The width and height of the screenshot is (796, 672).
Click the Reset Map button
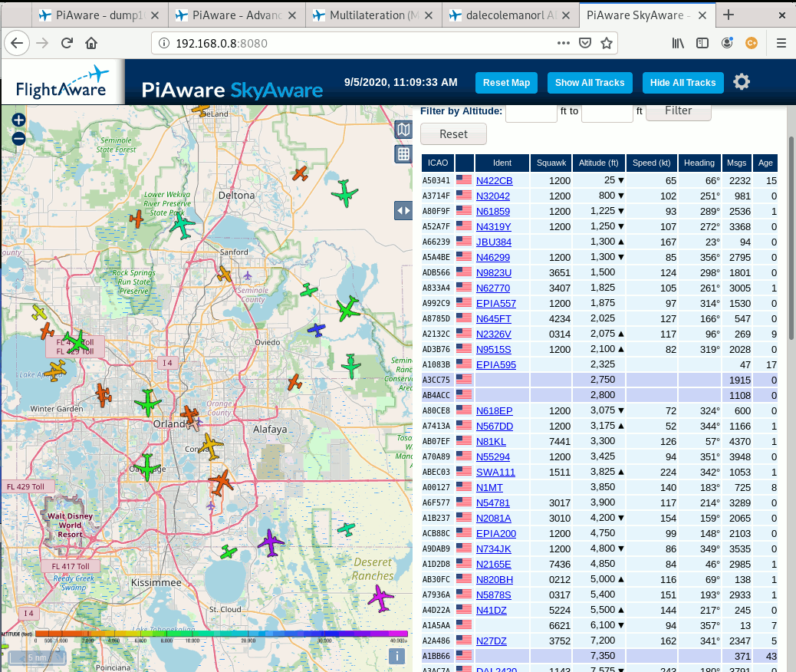coord(506,83)
